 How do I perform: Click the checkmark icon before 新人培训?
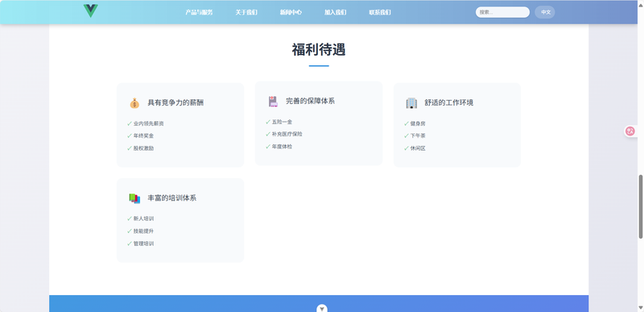[130, 218]
